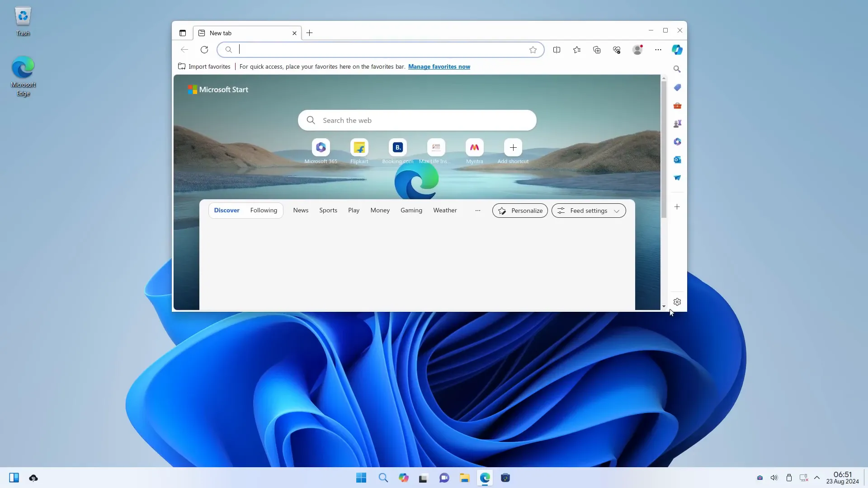This screenshot has width=868, height=488.
Task: Click the address bar input field
Action: [380, 50]
